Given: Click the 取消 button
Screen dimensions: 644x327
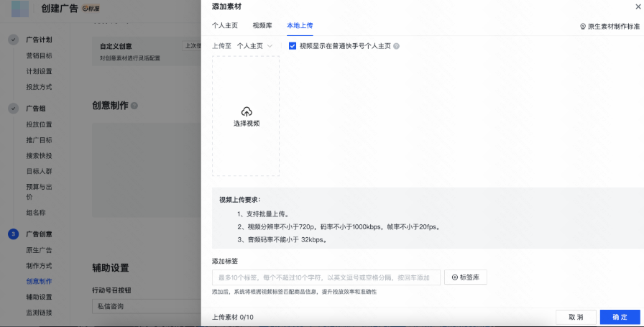Looking at the screenshot, I should (x=576, y=317).
